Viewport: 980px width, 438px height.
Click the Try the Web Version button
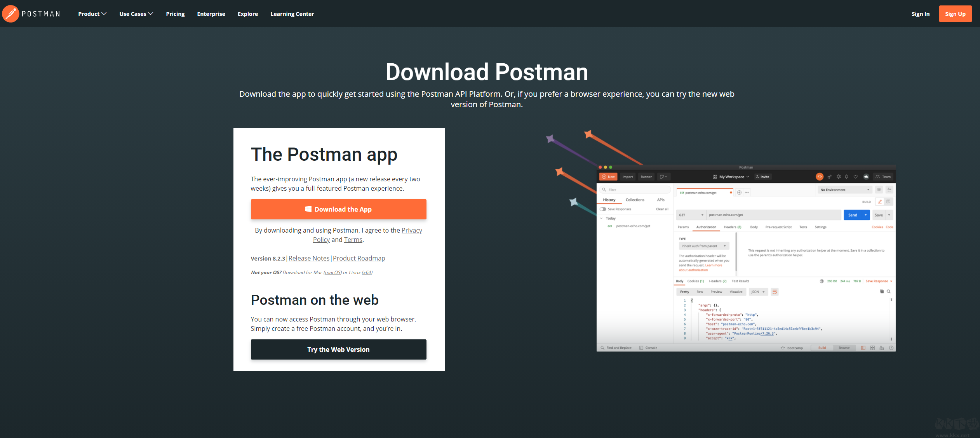coord(338,349)
